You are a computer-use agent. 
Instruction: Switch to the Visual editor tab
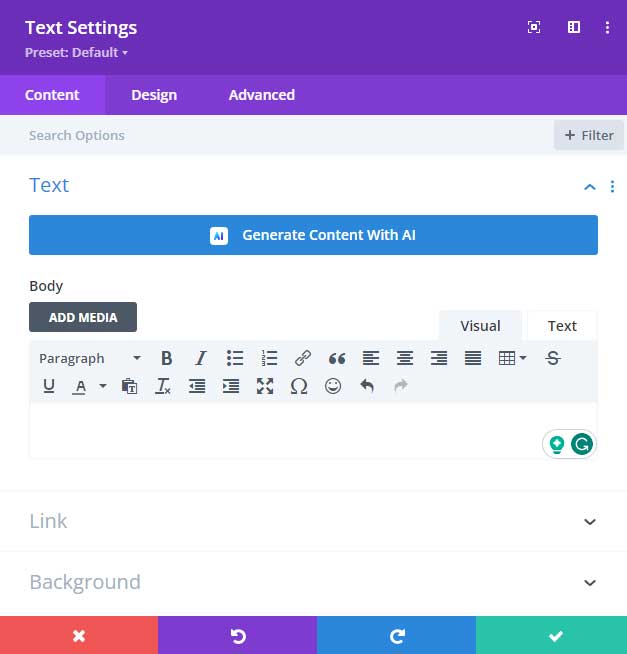click(480, 326)
